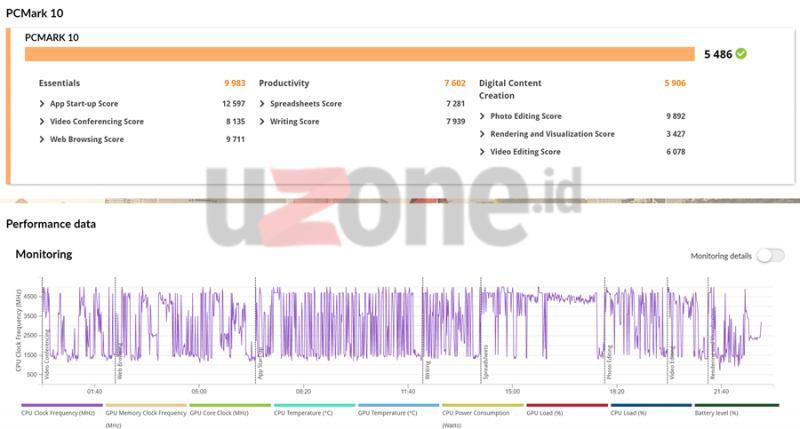The height and width of the screenshot is (429, 800).
Task: Select the Productivity heading
Action: tap(284, 83)
